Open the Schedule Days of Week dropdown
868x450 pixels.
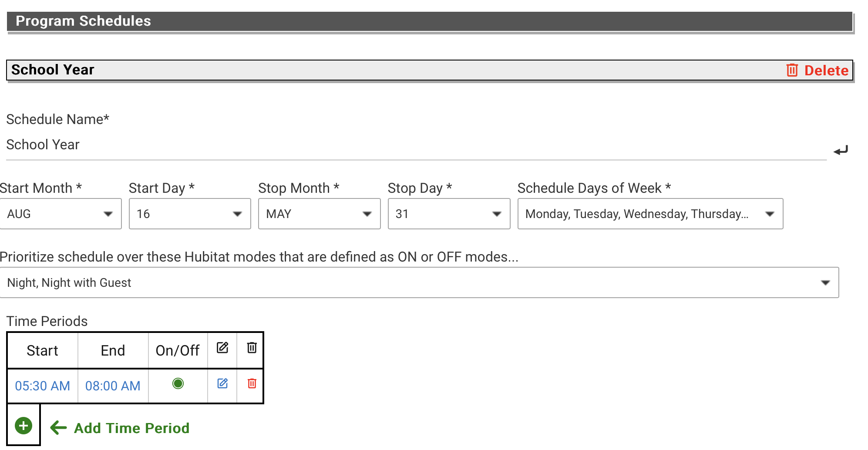[x=650, y=214]
